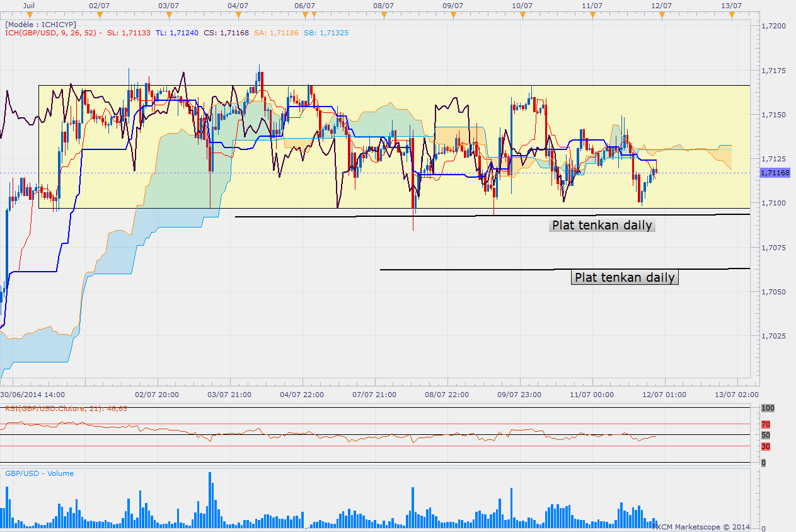796x532 pixels.
Task: Click the red RSI 30 level tag
Action: (x=766, y=446)
